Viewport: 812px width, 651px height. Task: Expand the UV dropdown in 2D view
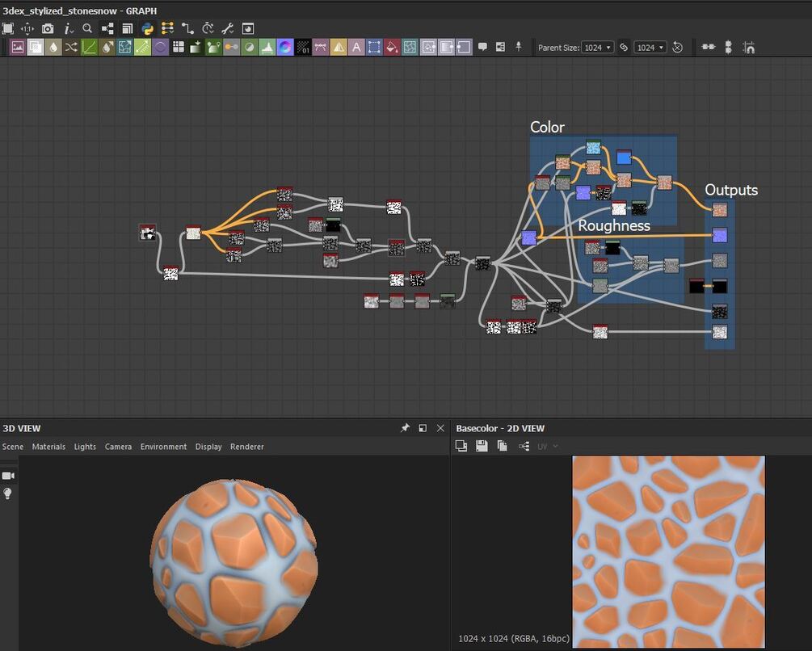coord(548,446)
